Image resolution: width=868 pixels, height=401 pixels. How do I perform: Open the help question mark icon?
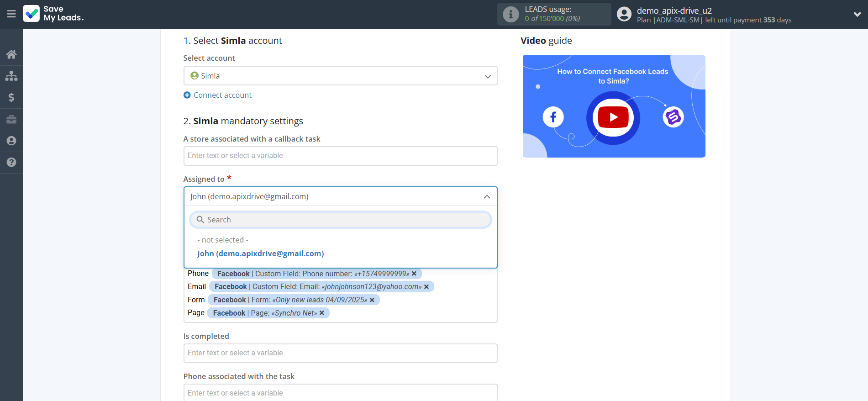tap(11, 162)
